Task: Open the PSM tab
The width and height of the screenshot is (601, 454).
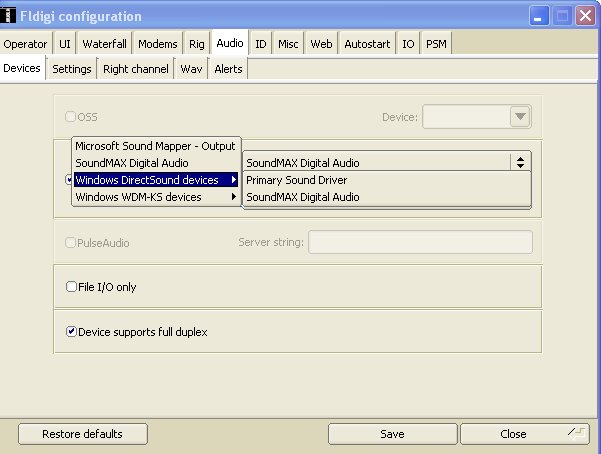Action: coord(437,44)
